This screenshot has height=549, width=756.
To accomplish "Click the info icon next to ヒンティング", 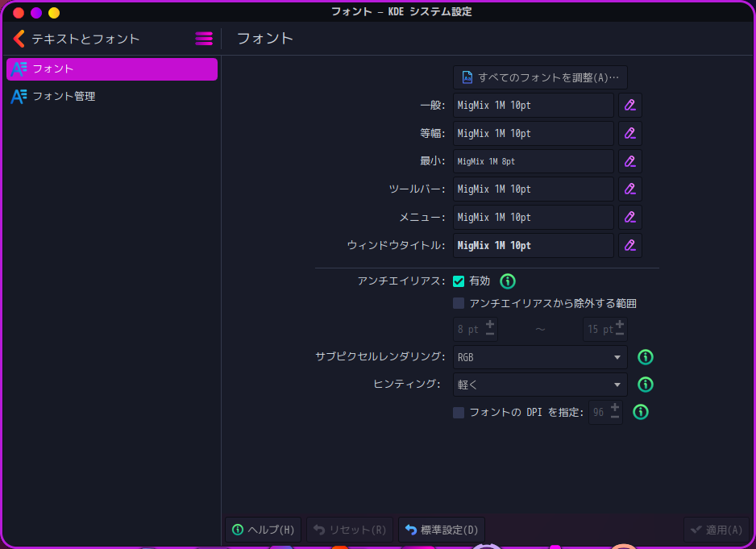I will 645,385.
